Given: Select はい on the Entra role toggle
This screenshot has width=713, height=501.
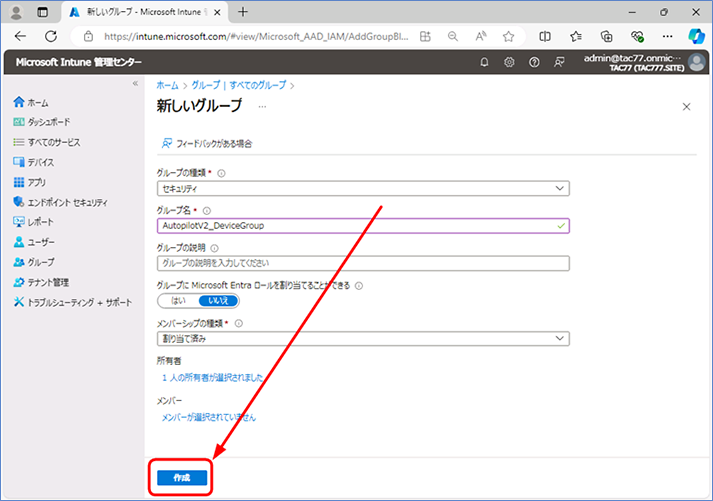Looking at the screenshot, I should pyautogui.click(x=178, y=301).
